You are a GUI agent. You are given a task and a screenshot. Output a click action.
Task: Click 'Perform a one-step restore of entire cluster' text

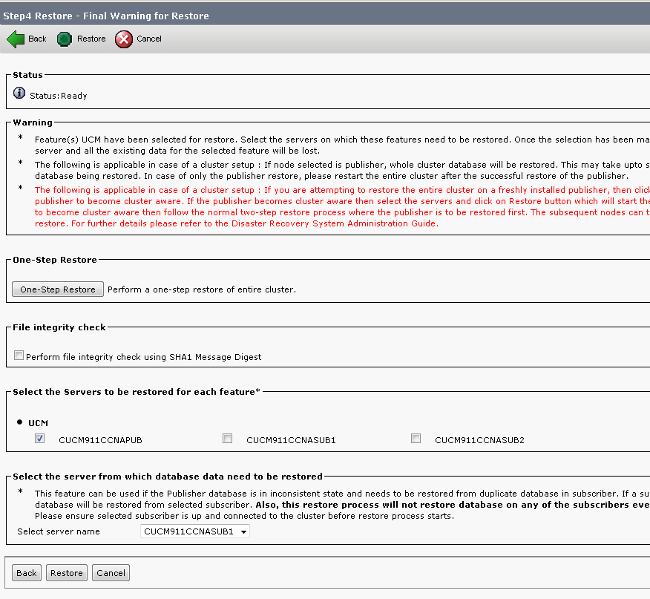point(201,290)
